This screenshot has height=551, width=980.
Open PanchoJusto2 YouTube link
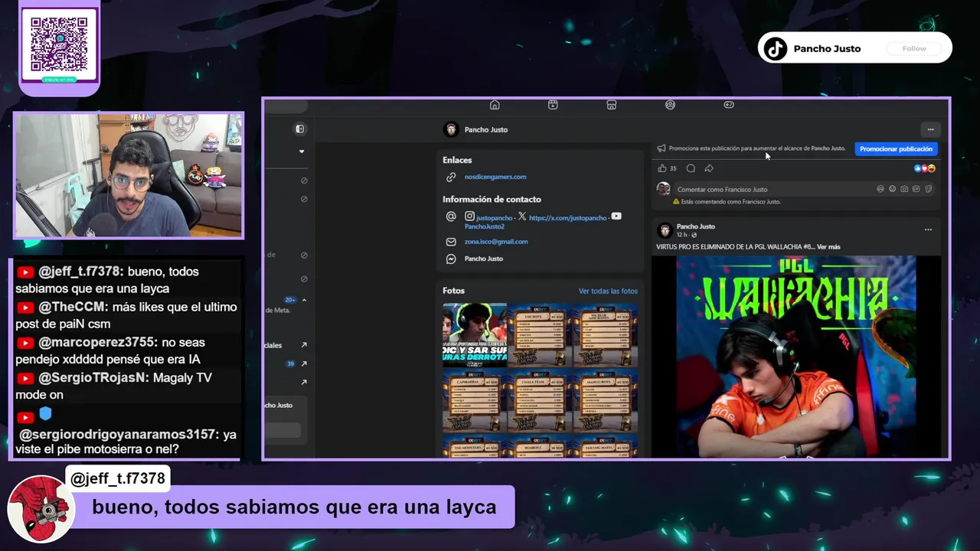coord(485,227)
